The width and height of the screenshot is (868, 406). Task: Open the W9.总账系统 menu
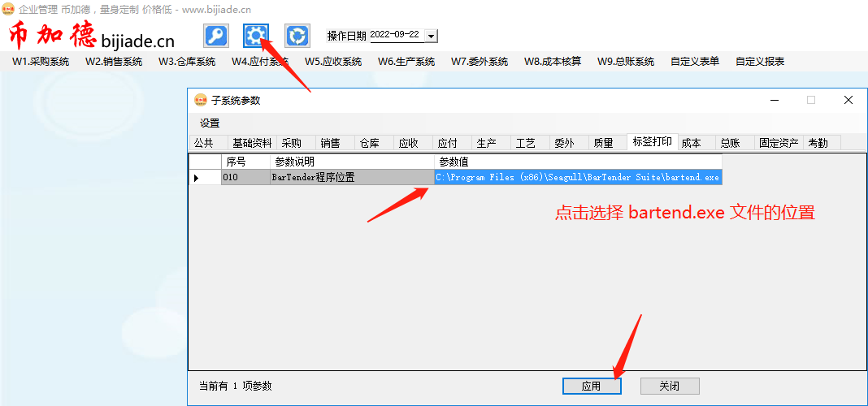click(626, 62)
